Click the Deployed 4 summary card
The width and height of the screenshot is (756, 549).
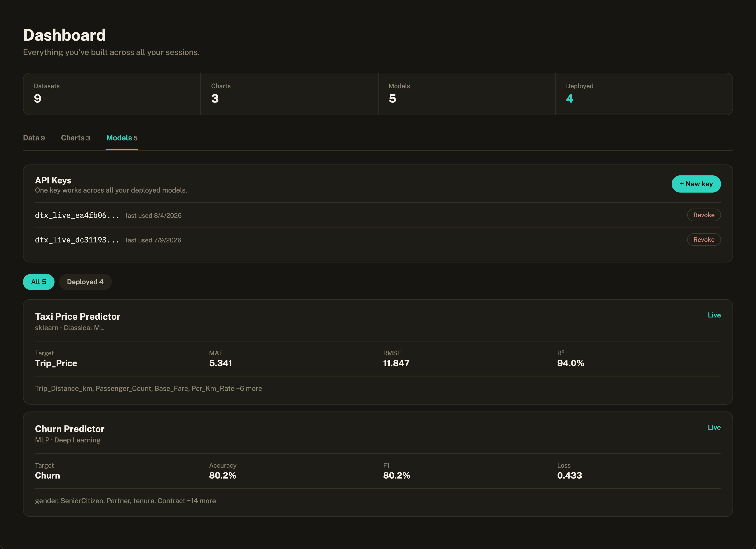[644, 94]
